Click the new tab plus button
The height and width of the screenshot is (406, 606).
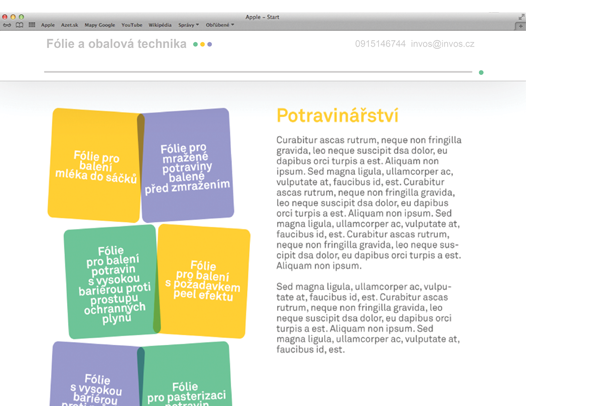coord(521,24)
